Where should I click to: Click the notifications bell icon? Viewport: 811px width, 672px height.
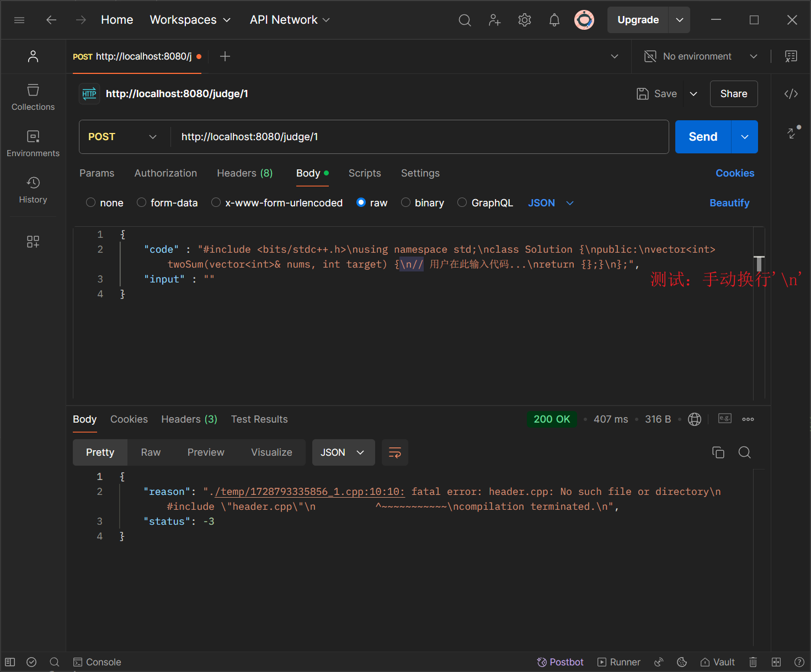554,20
